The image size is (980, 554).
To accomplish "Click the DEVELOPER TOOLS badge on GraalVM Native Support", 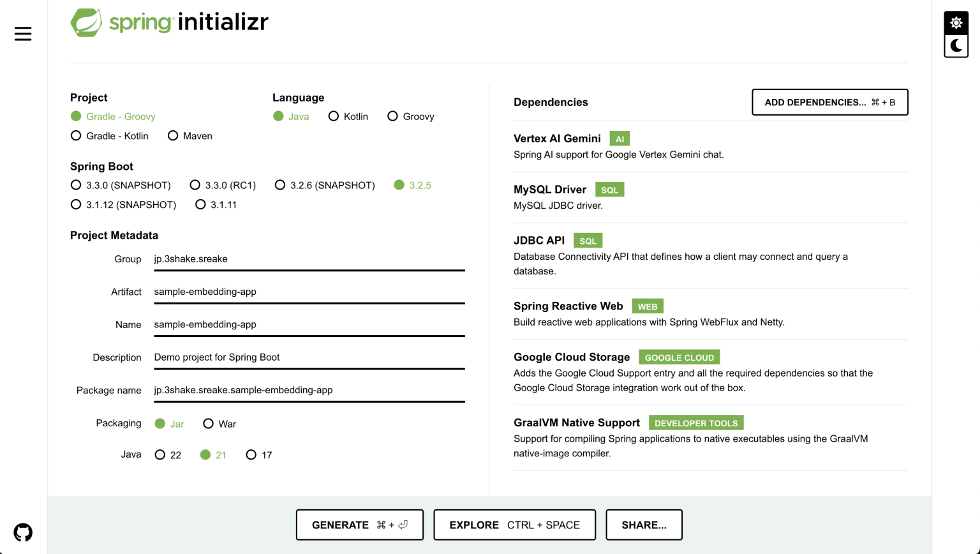I will (x=696, y=423).
